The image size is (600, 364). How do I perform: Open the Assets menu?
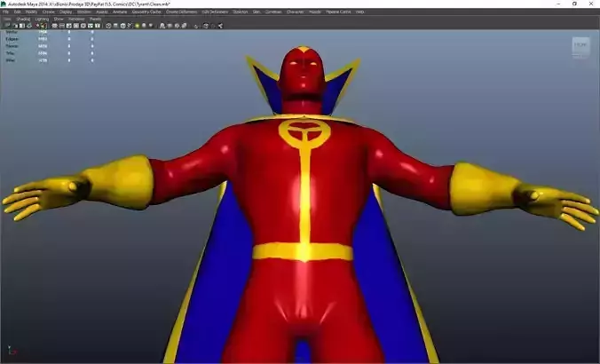click(102, 12)
